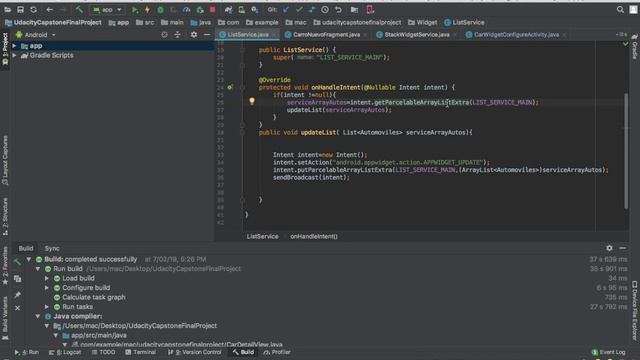Run the app with green play icon

click(135, 10)
